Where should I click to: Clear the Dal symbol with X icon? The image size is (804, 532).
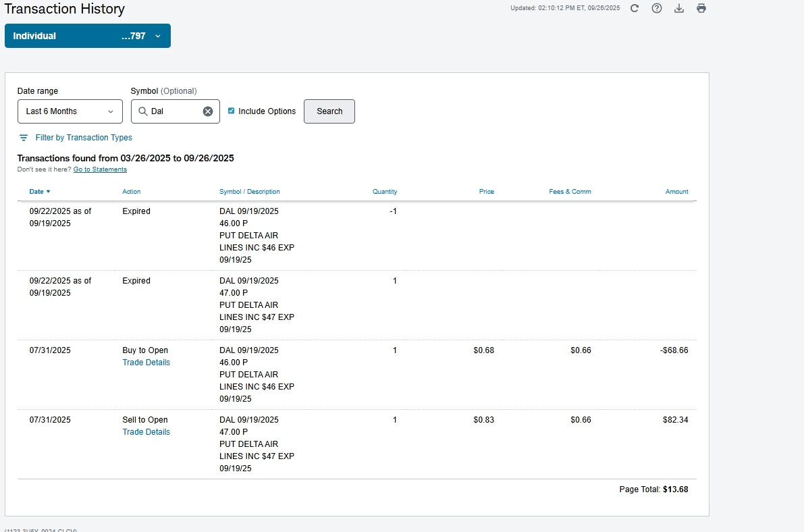point(208,111)
